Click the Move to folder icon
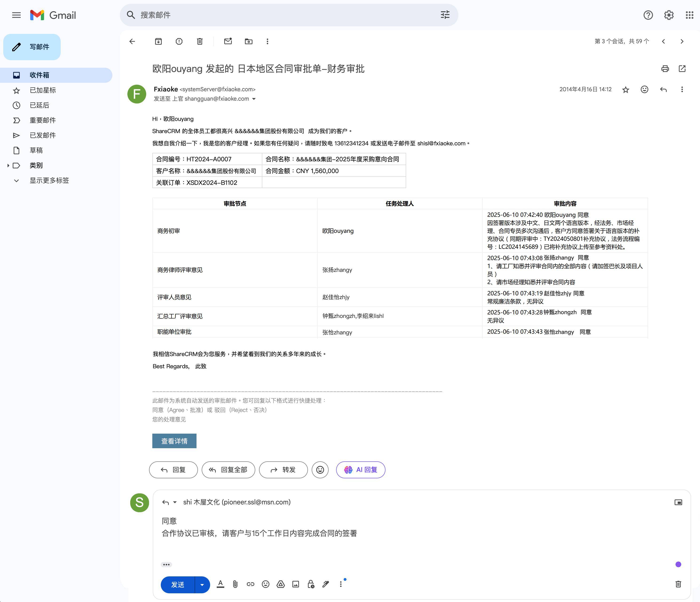The height and width of the screenshot is (602, 700). coord(249,41)
